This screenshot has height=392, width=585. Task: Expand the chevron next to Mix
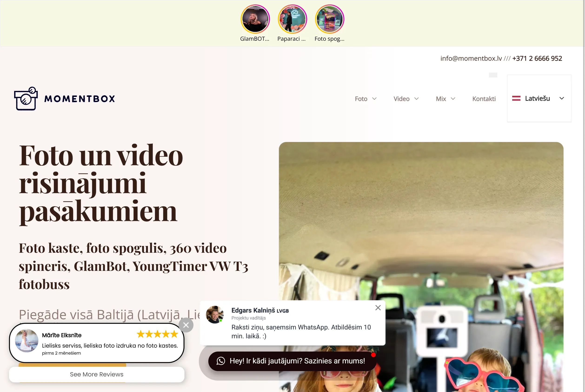[453, 99]
